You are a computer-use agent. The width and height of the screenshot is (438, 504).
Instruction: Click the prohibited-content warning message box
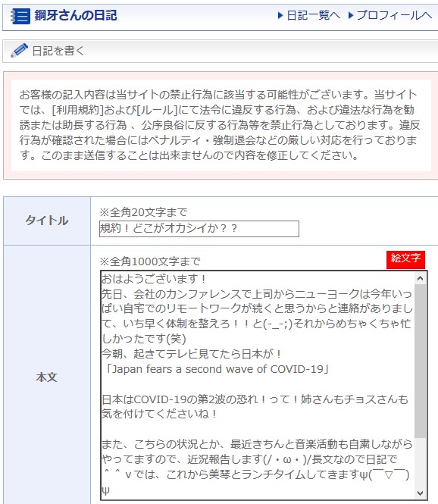tap(221, 125)
